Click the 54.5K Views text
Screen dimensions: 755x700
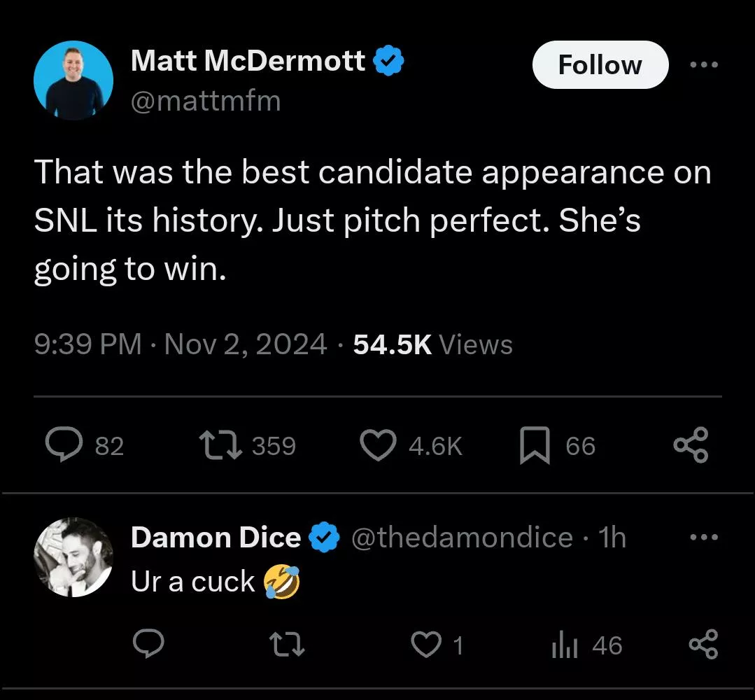point(432,344)
